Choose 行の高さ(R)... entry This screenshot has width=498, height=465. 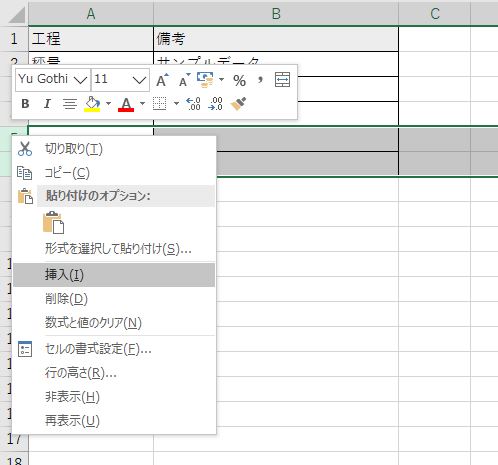tap(114, 373)
